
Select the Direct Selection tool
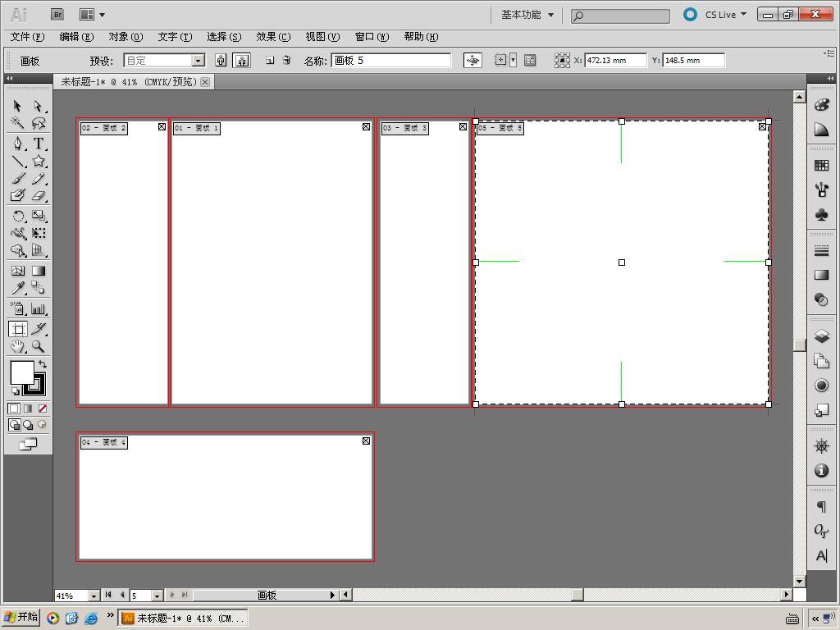click(x=38, y=106)
